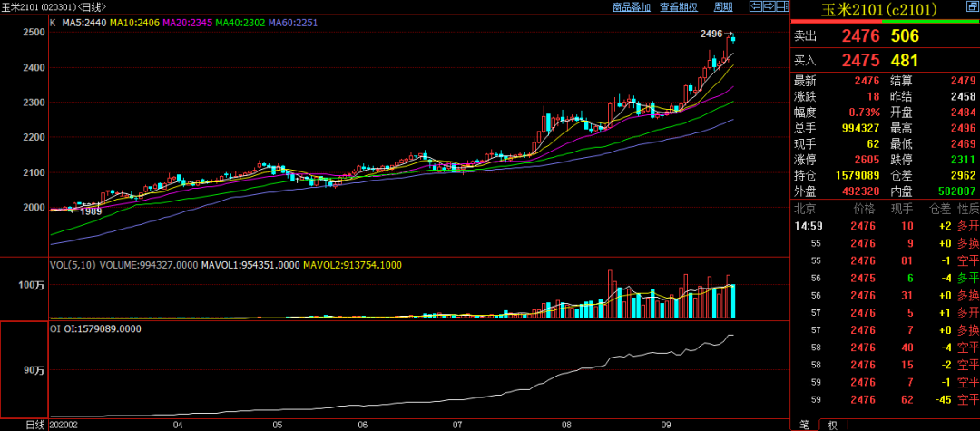
Task: Click the 内盘 value 502007
Action: pos(957,190)
